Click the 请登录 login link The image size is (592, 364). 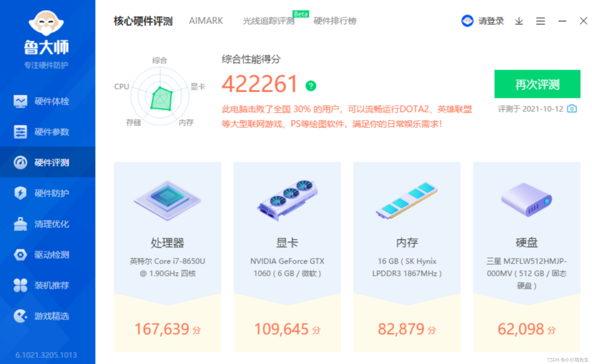[x=491, y=21]
